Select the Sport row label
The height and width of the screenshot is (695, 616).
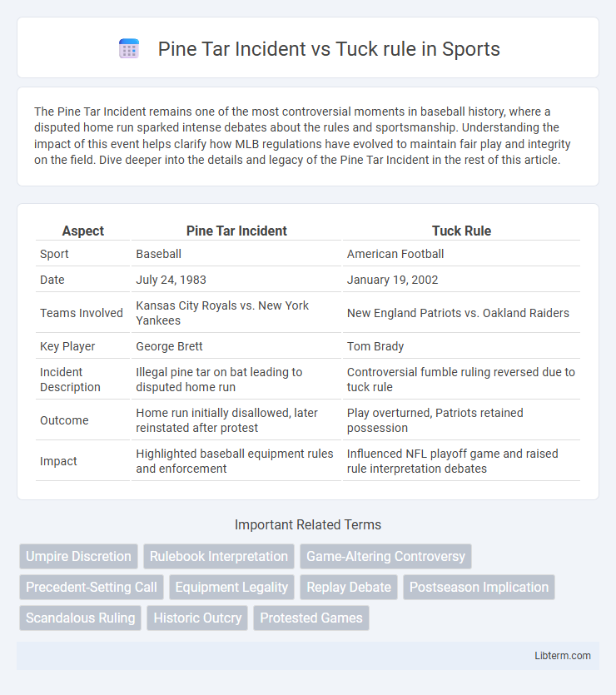pyautogui.click(x=83, y=254)
